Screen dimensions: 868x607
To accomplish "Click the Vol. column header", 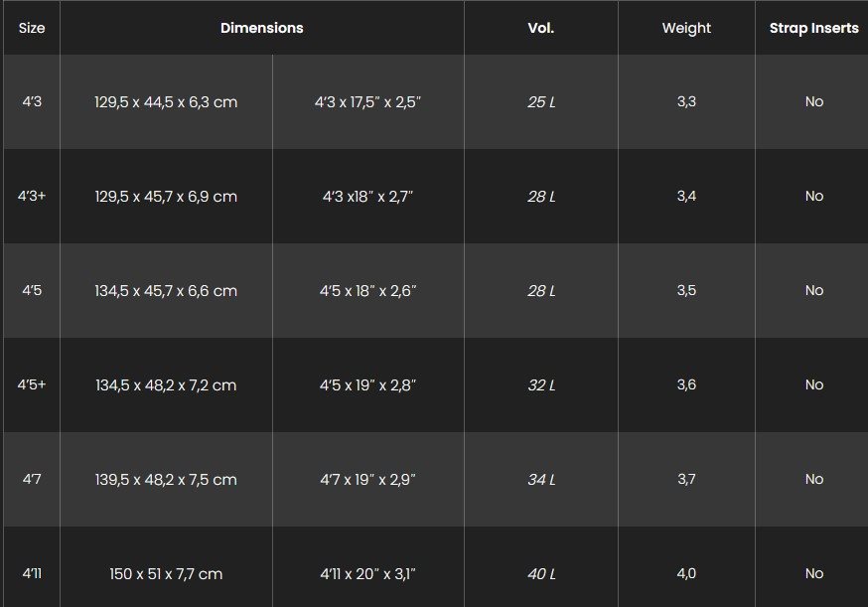I will [x=541, y=28].
